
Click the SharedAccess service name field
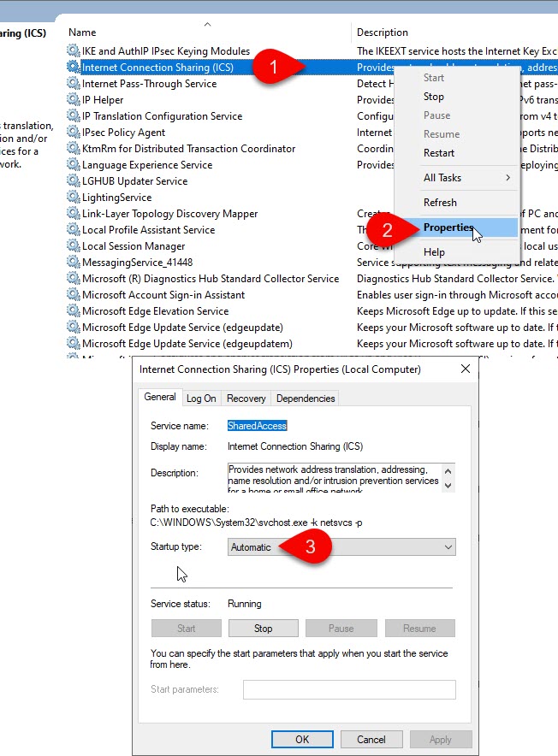pos(258,426)
